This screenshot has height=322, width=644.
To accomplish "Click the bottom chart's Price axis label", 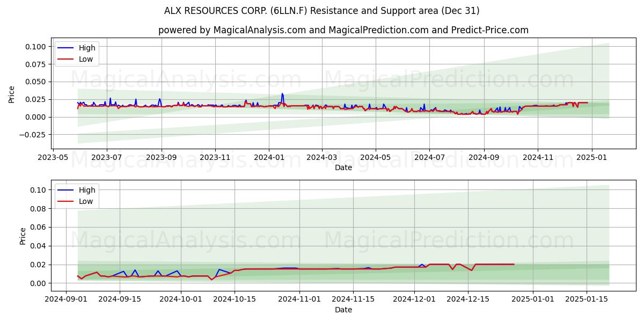I will [x=23, y=236].
